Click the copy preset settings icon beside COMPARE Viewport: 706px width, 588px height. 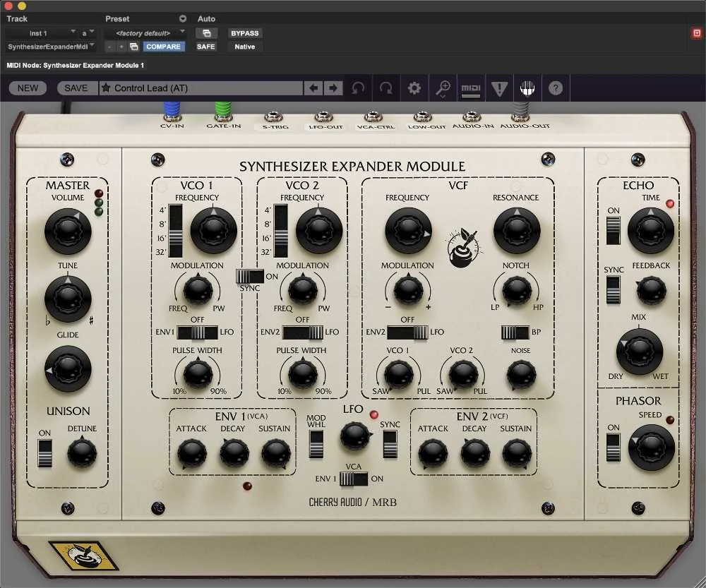click(x=133, y=47)
